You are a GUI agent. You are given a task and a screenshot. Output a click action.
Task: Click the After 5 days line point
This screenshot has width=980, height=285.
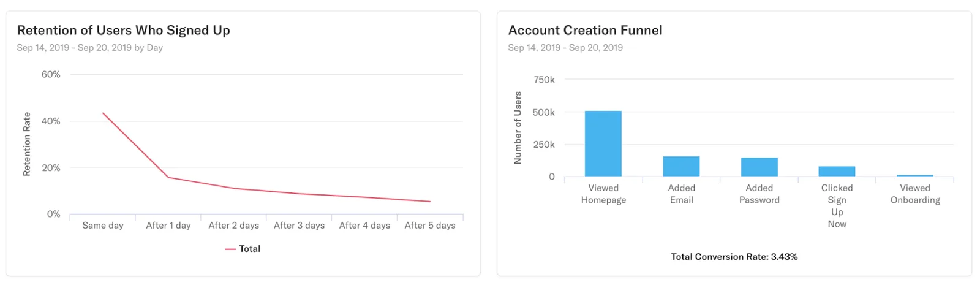point(430,202)
